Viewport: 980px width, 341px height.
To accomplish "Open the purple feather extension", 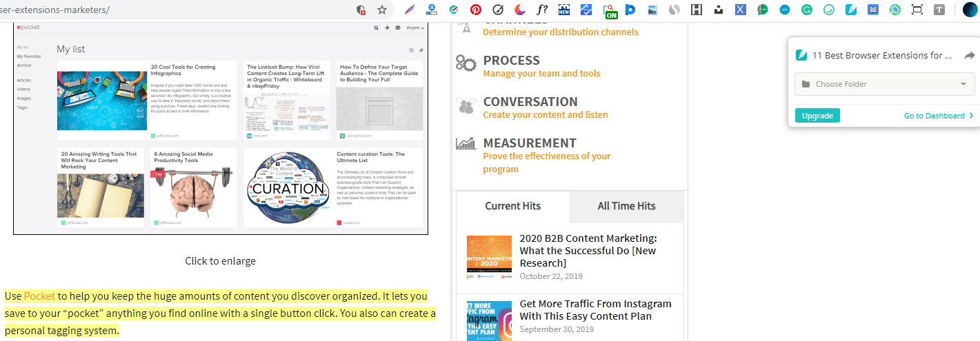I will (410, 10).
